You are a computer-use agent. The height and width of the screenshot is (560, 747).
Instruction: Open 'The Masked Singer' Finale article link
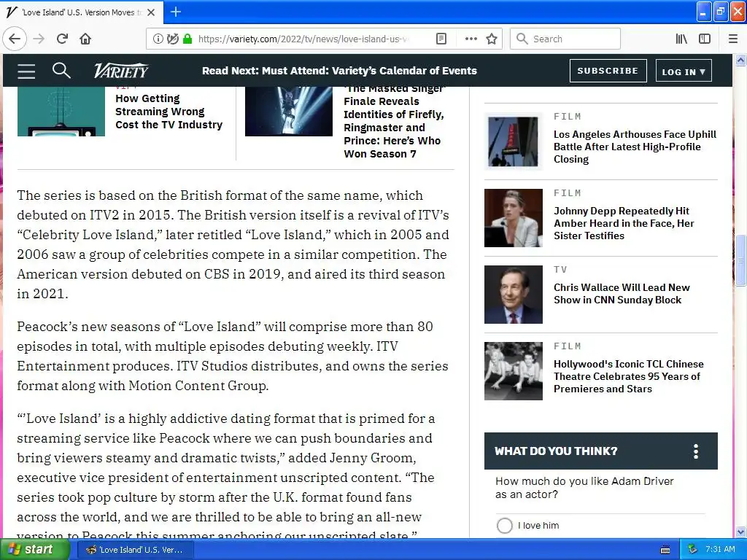(394, 122)
